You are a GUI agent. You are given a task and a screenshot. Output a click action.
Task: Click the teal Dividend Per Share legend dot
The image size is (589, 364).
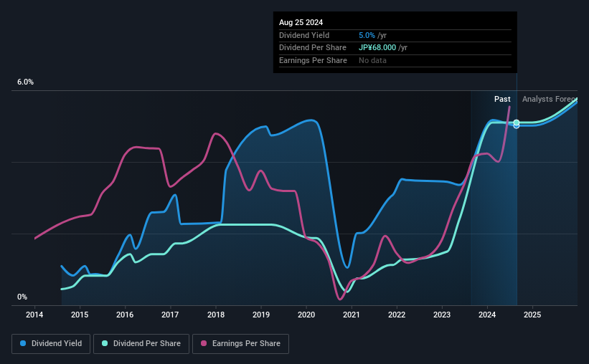tap(105, 344)
